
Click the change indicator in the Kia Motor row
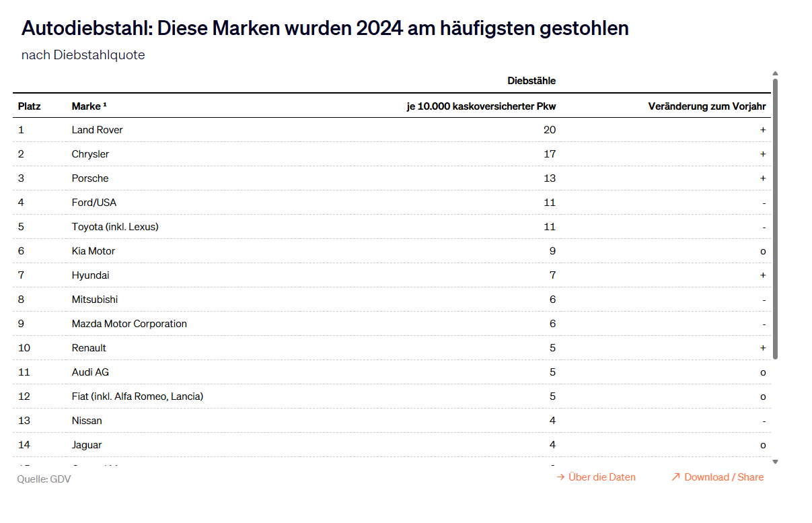coord(763,251)
